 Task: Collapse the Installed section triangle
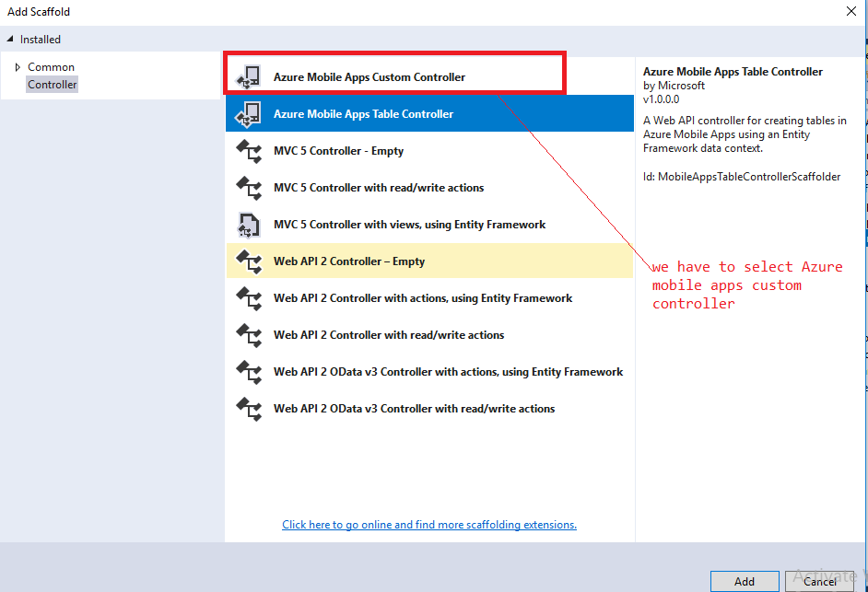tap(10, 39)
